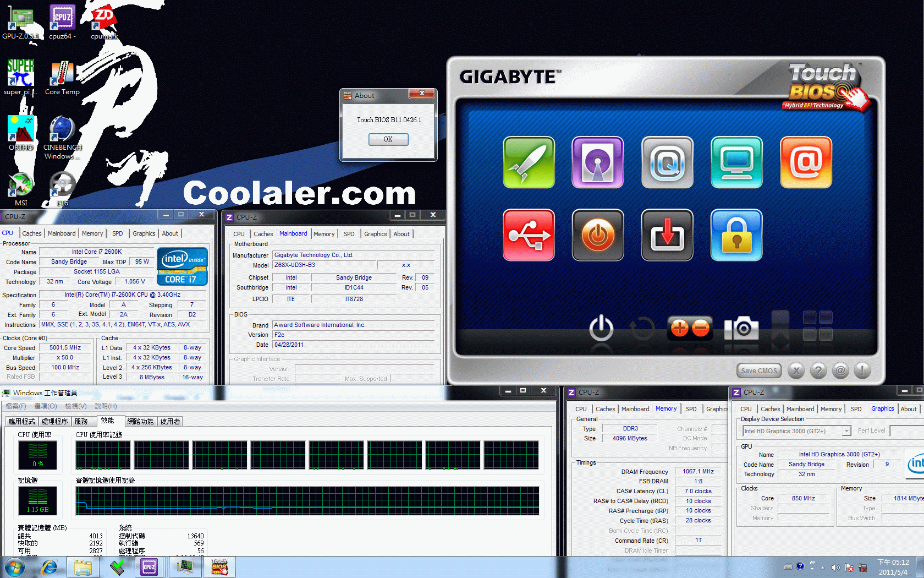Image resolution: width=924 pixels, height=578 pixels.
Task: Click the Save CMOS button
Action: pos(759,370)
